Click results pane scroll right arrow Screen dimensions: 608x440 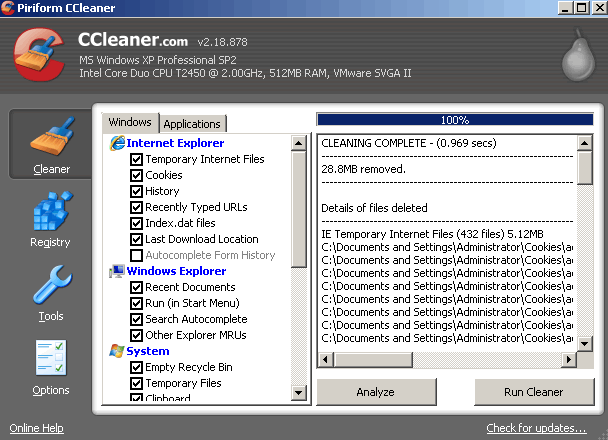(x=568, y=360)
